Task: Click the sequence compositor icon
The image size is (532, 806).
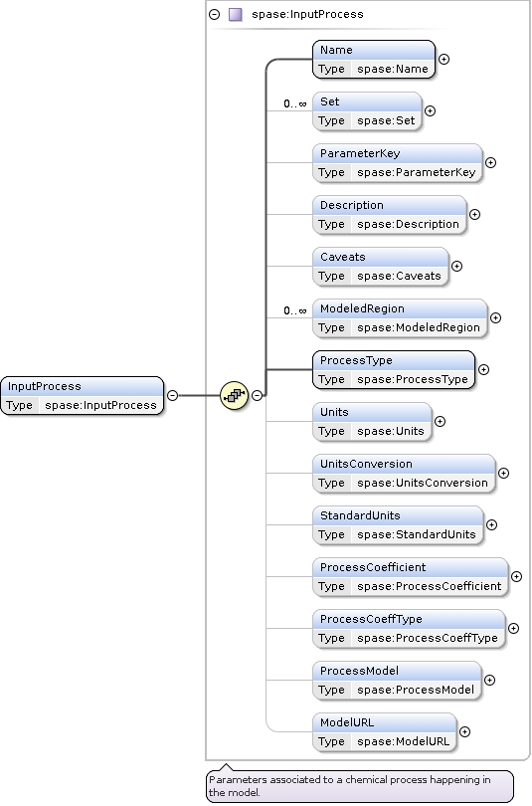Action: click(234, 395)
